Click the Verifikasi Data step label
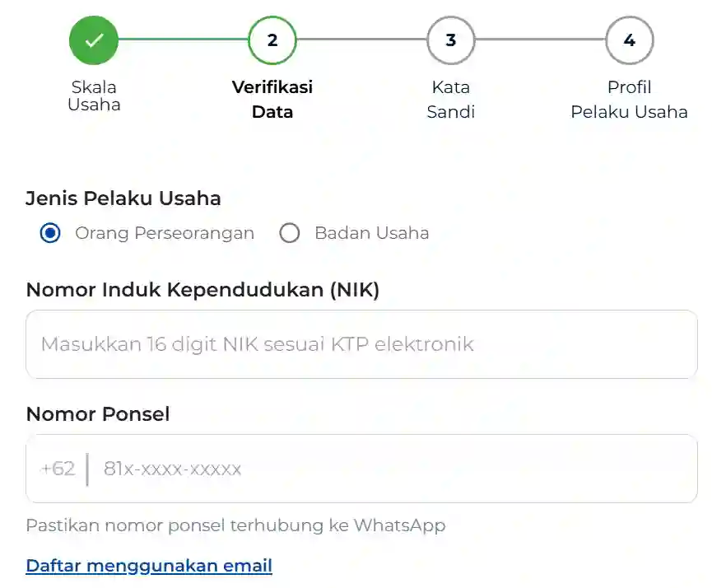Screen dimensions: 712x588 click(272, 99)
